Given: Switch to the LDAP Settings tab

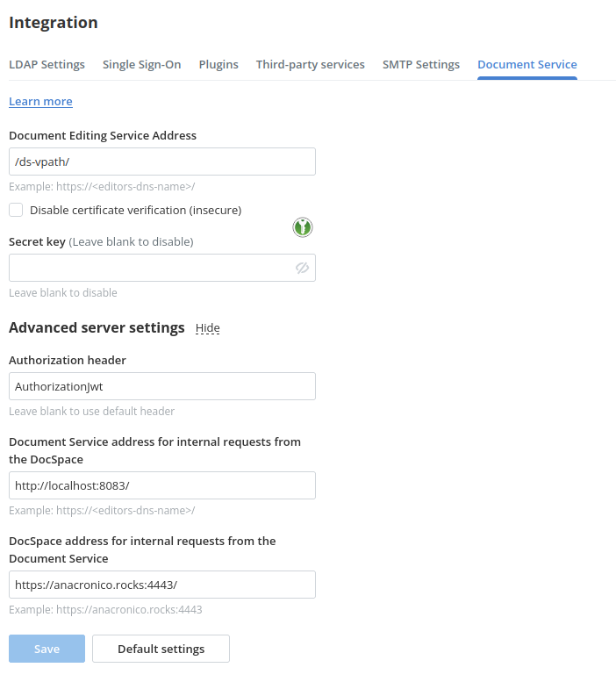Looking at the screenshot, I should 47,64.
